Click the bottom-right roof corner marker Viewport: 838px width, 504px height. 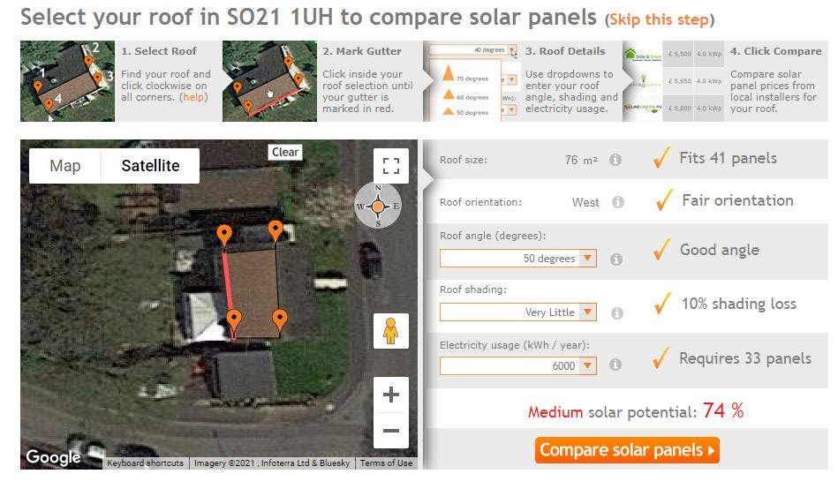[x=280, y=320]
